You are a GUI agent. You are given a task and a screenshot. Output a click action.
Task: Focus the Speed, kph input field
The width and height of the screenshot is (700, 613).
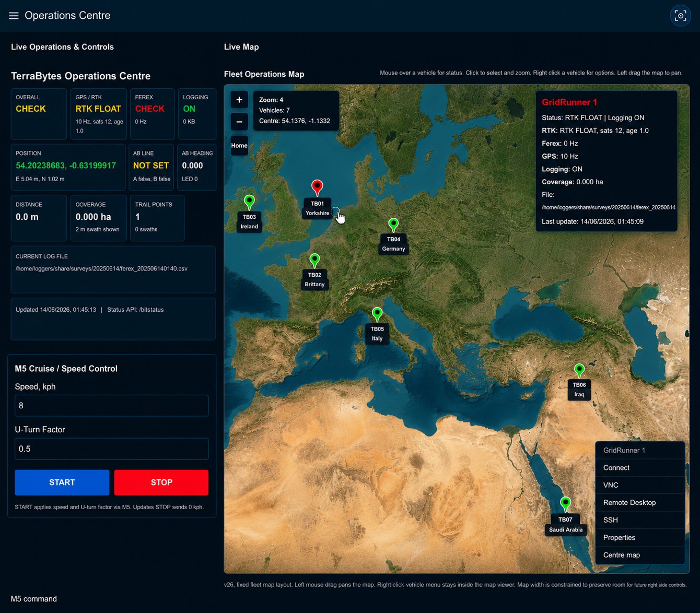(111, 406)
